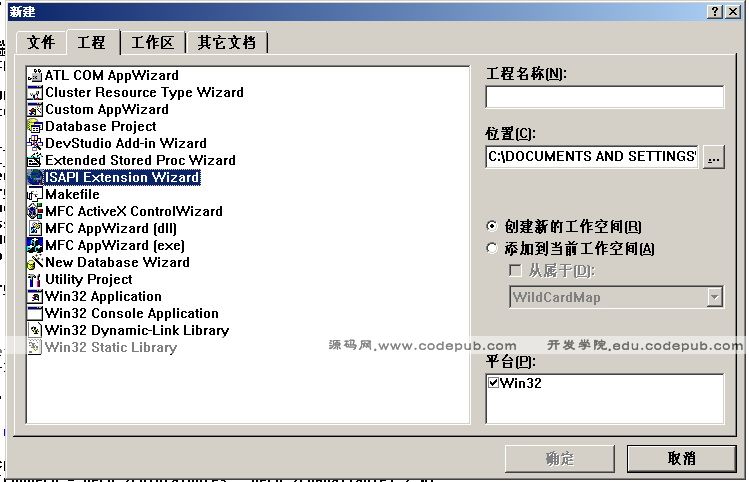749x482 pixels.
Task: Click the MFC AppWizard (dll) icon
Action: coord(35,228)
